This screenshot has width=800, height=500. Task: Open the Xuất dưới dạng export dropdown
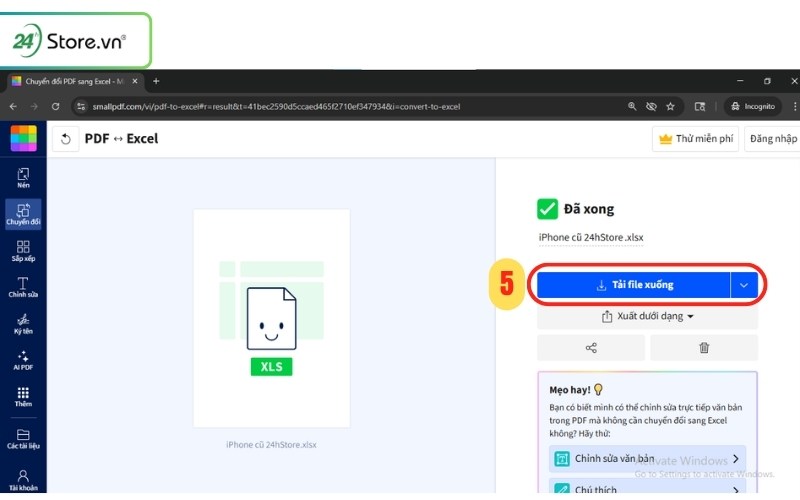647,316
